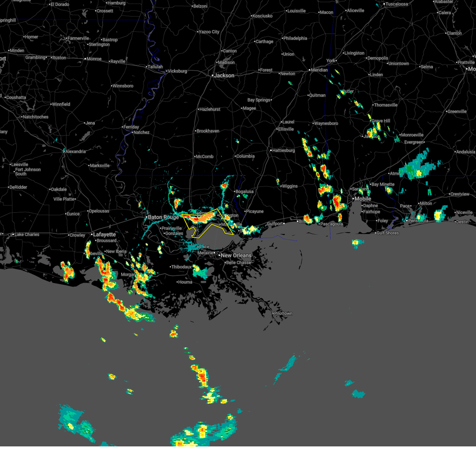Screen dimensions: 476x476
Task: Select the Bogalusa label
Action: click(x=245, y=192)
